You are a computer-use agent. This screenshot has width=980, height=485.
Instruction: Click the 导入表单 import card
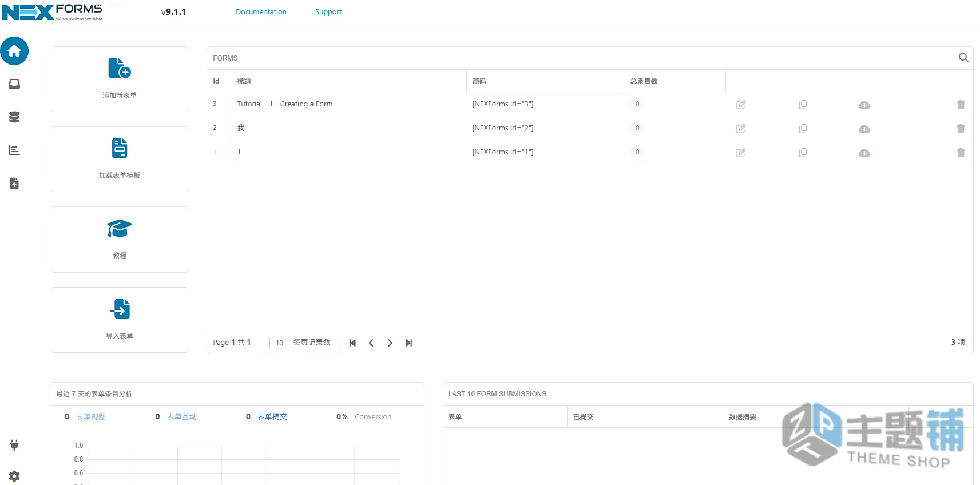coord(120,320)
